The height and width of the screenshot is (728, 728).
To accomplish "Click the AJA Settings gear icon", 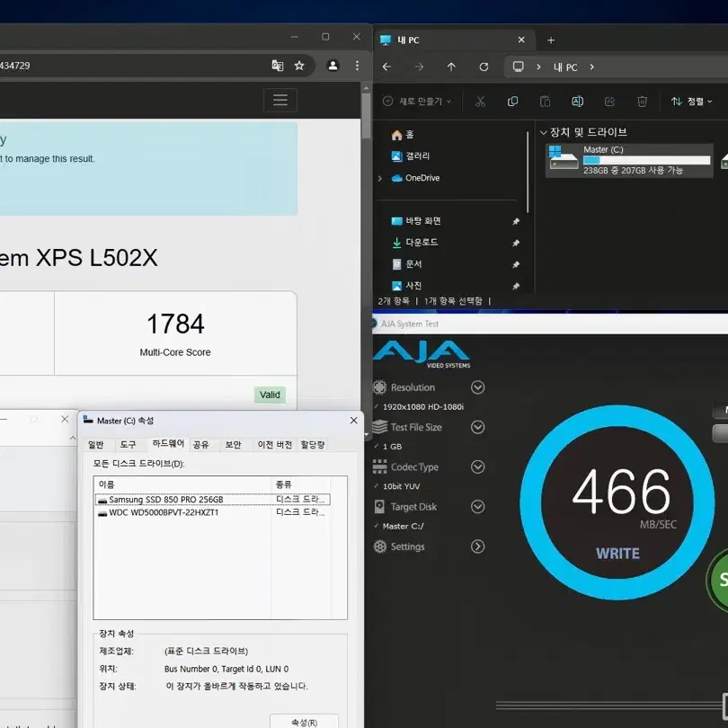I will tap(380, 546).
